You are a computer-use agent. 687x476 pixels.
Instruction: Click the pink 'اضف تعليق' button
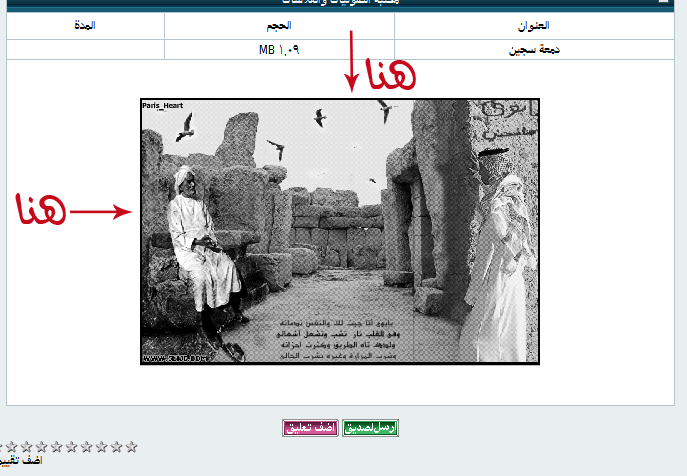310,428
